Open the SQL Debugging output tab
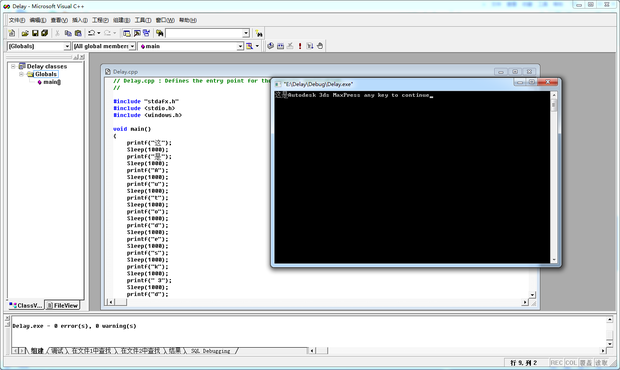Viewport: 620px width, 370px height. [x=210, y=351]
